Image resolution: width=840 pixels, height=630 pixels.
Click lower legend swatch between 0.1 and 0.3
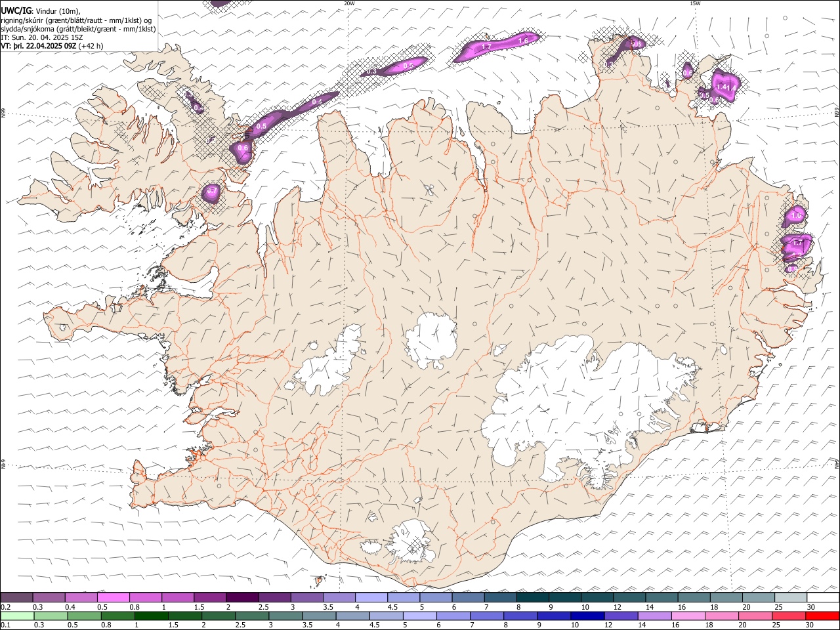click(x=17, y=616)
